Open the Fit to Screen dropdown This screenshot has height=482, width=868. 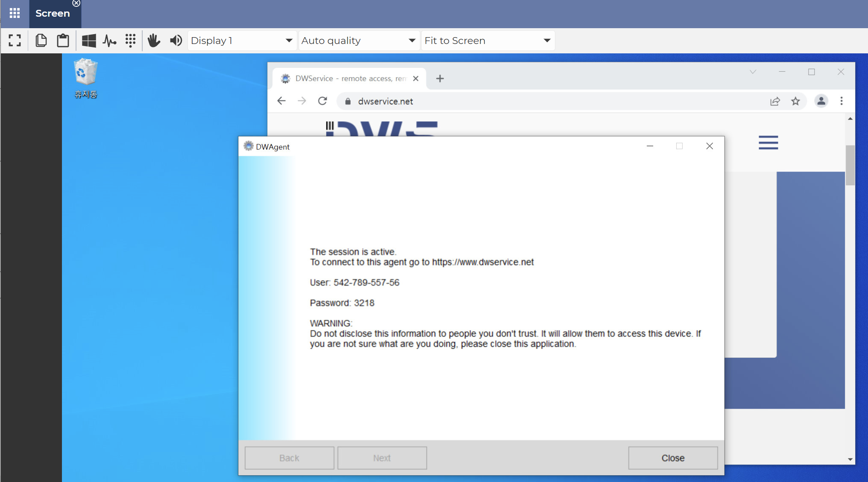pyautogui.click(x=488, y=41)
